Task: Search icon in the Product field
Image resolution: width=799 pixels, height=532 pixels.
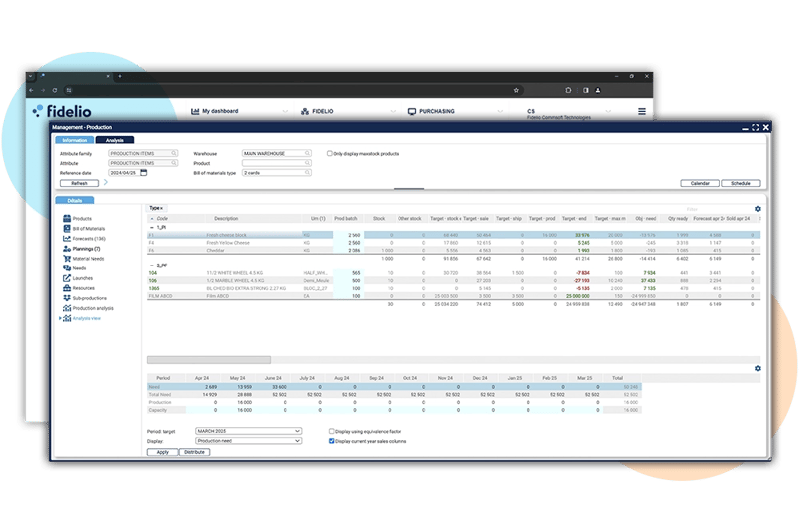Action: [x=308, y=163]
